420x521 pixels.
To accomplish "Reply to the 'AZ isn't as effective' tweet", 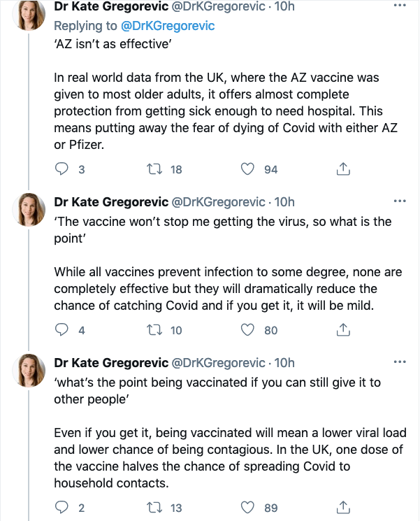I will tap(62, 169).
